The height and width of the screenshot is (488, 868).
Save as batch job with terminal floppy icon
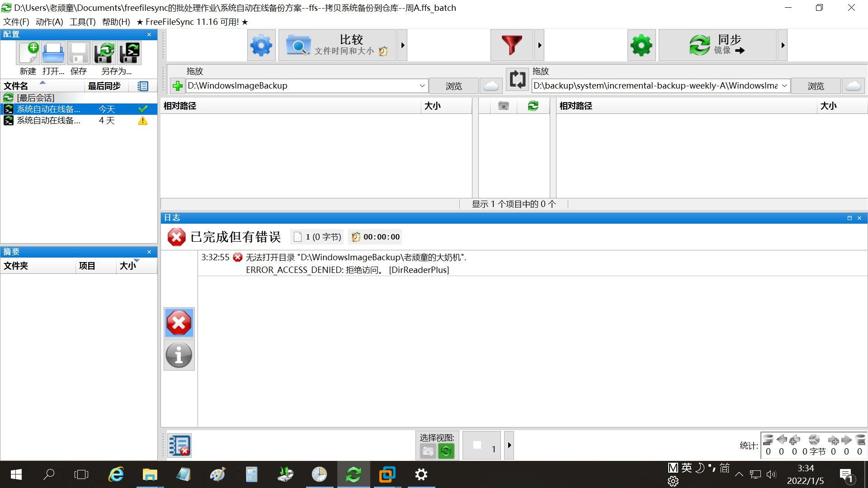point(130,53)
